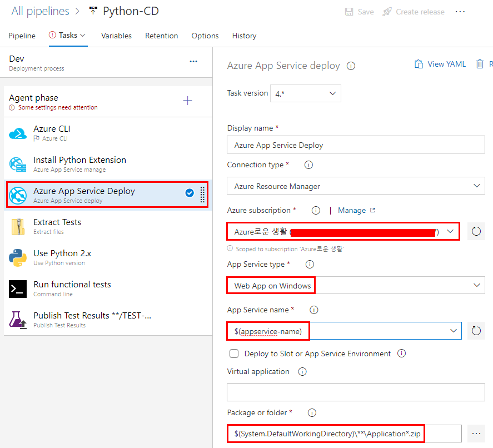This screenshot has height=448, width=493.
Task: Select the Run functional tests task
Action: click(108, 288)
